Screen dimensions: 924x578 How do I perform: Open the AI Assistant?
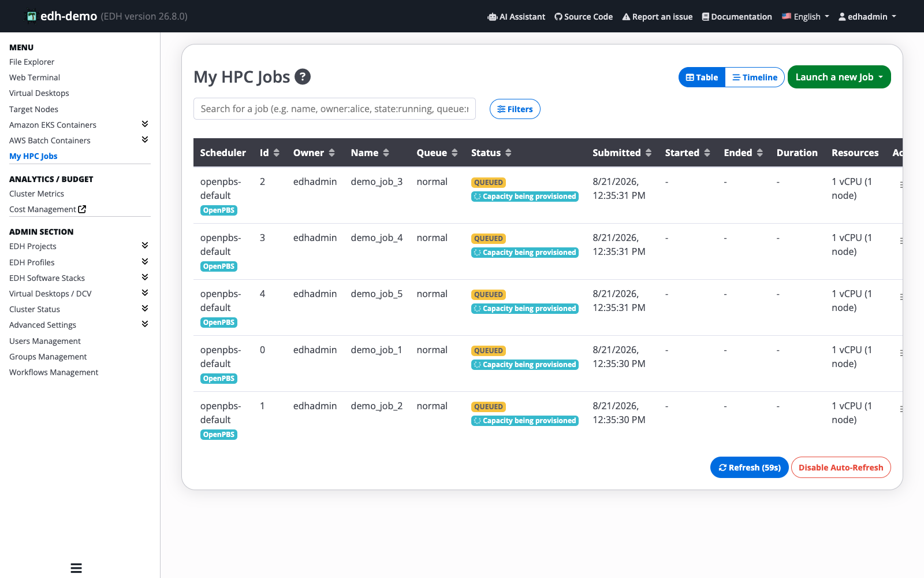(x=516, y=17)
